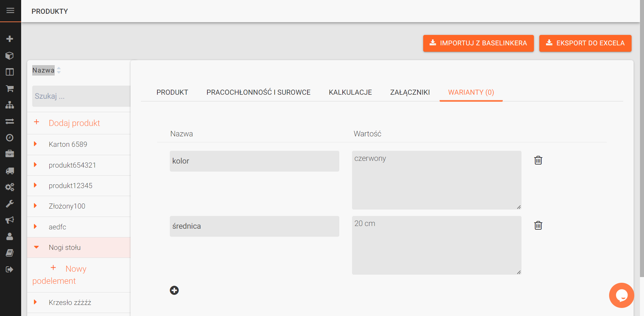644x316 pixels.
Task: Delete the kolor variant row
Action: point(538,160)
